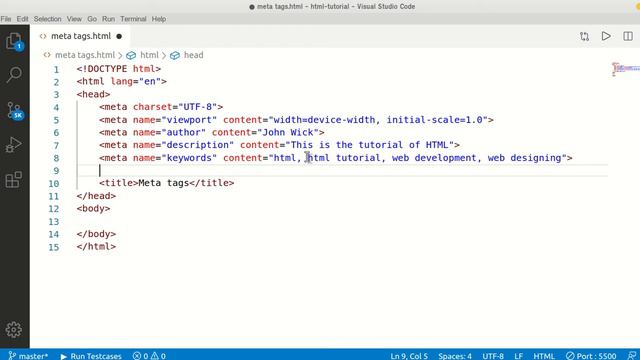The image size is (640, 360).
Task: Open the Source Control view
Action: (x=15, y=111)
